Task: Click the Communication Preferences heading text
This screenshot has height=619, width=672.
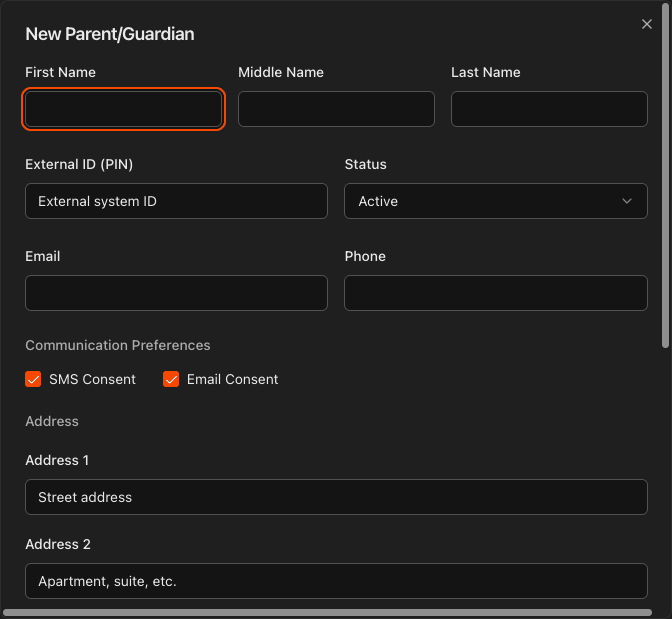Action: [x=118, y=345]
